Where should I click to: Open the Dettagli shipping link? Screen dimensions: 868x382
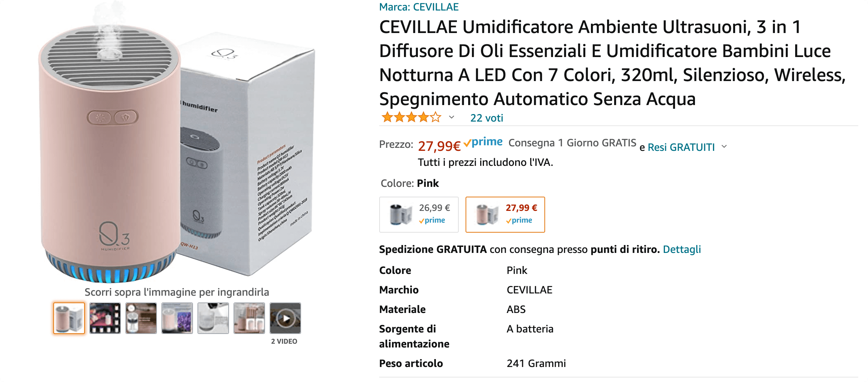click(682, 250)
